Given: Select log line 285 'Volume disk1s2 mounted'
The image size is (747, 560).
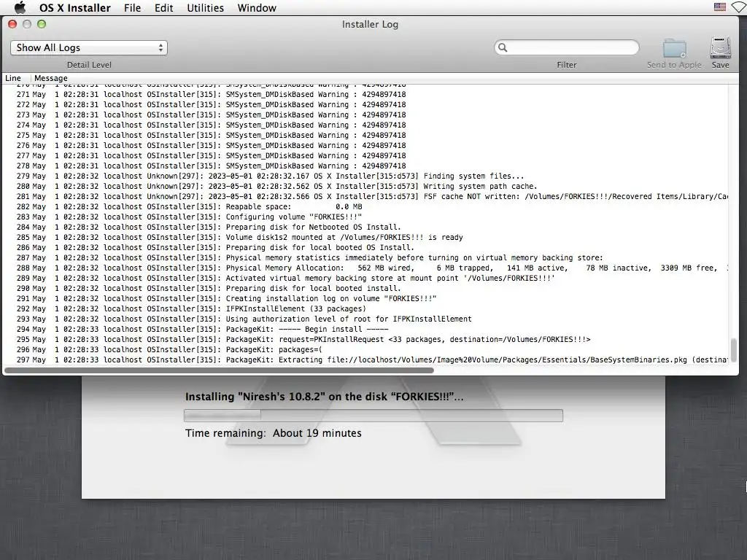Looking at the screenshot, I should click(366, 237).
